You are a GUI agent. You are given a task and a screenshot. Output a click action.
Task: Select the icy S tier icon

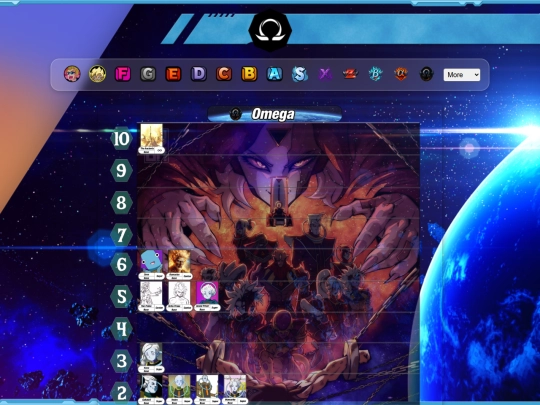pyautogui.click(x=300, y=74)
